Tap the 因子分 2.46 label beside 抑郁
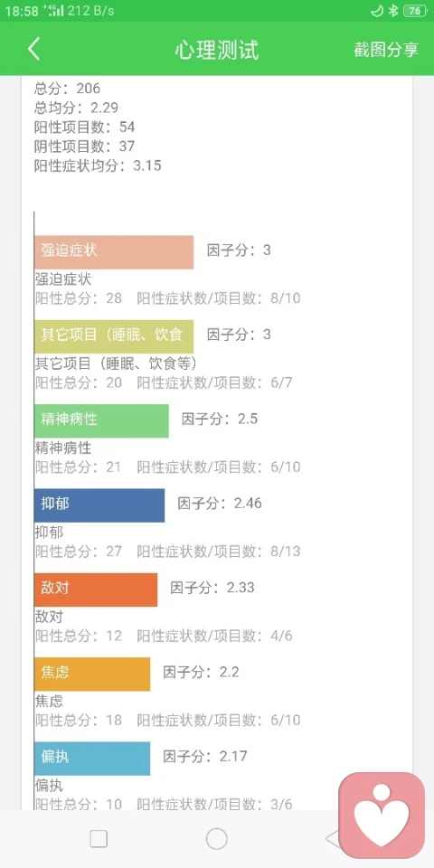The height and width of the screenshot is (868, 434). 220,504
